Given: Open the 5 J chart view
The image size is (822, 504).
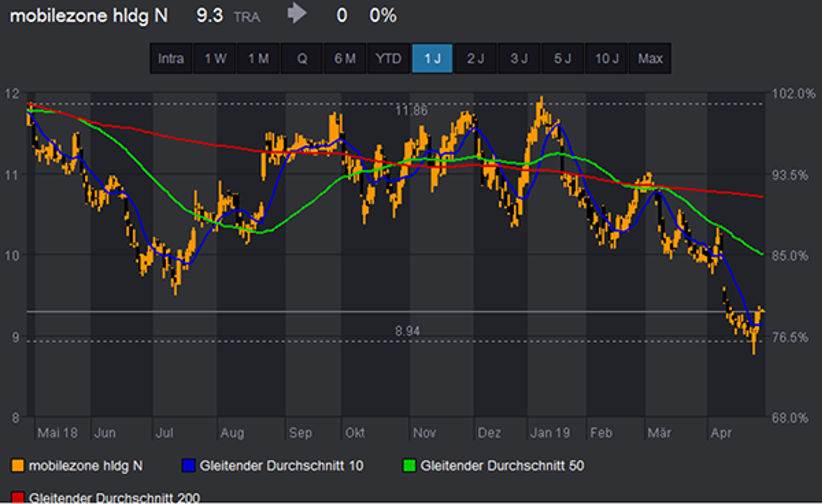Looking at the screenshot, I should click(x=563, y=59).
